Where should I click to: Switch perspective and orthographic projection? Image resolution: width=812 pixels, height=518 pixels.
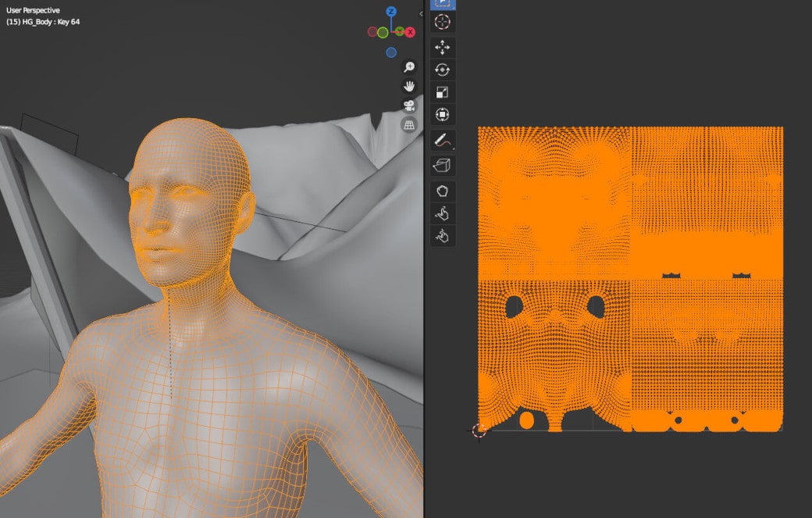click(x=409, y=123)
